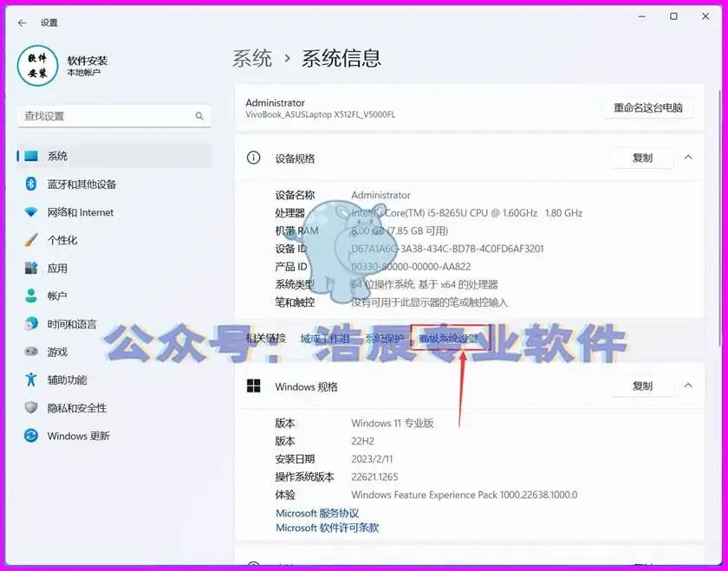Open Microsoft 服务协议 link
Screen dimensions: 728x571
coord(317,513)
